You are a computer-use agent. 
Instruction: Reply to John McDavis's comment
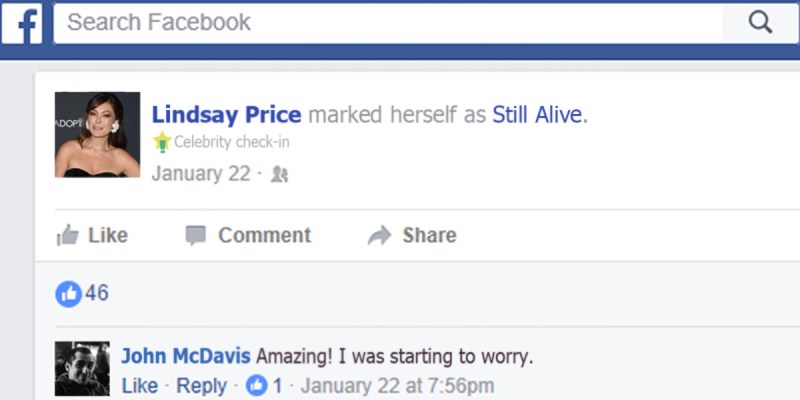[202, 386]
